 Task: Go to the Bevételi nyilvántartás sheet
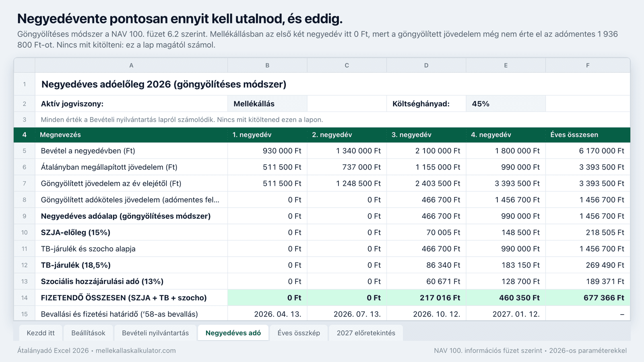[x=155, y=333]
